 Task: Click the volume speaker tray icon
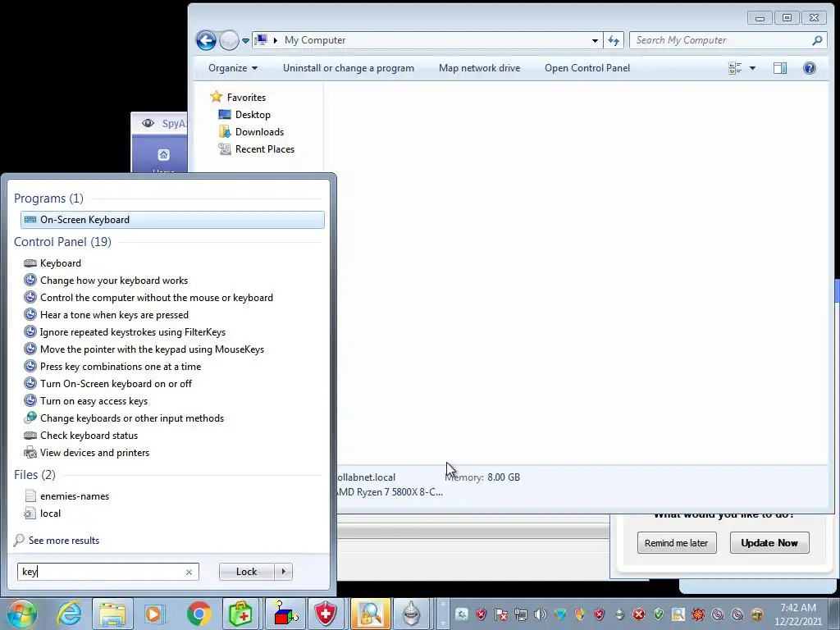pos(540,614)
